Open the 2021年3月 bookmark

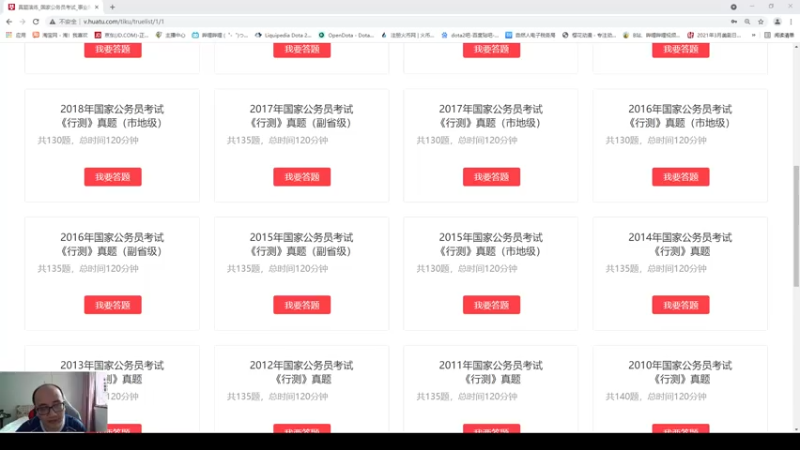coord(714,35)
